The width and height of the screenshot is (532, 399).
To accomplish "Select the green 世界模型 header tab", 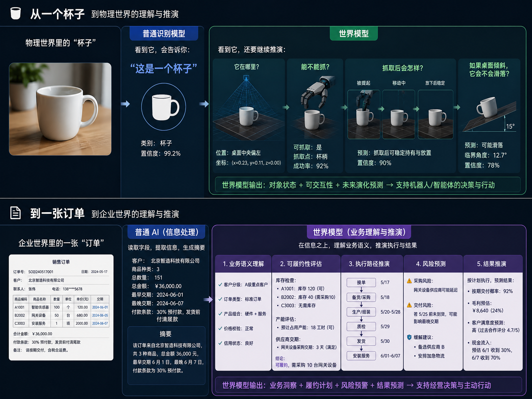I will 354,34.
